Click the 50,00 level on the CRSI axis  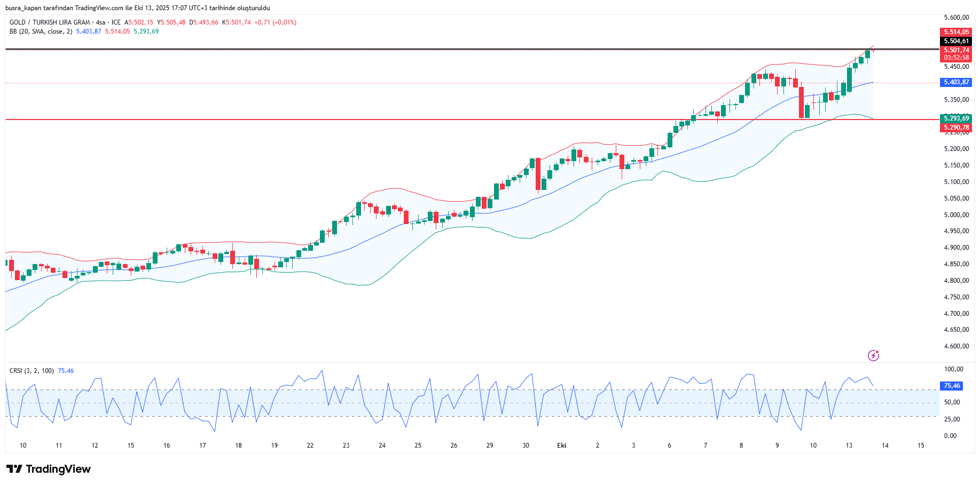(952, 402)
